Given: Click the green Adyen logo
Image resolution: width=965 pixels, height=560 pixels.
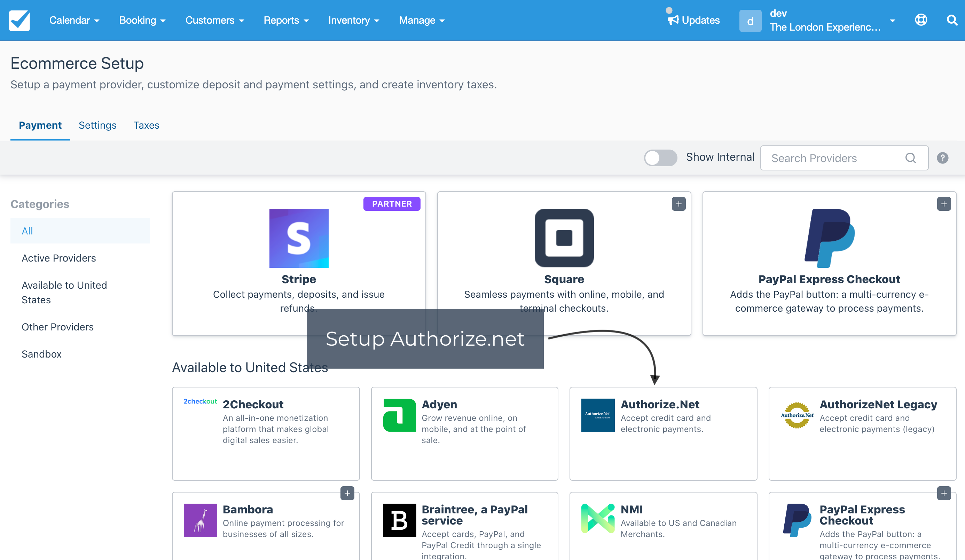Looking at the screenshot, I should pos(399,415).
